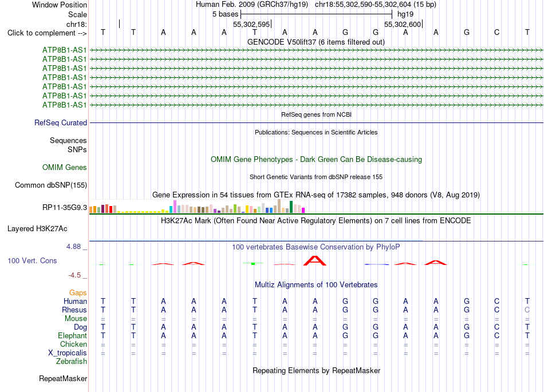
Task: Click the blue negative PhyloP bar
Action: [376, 264]
